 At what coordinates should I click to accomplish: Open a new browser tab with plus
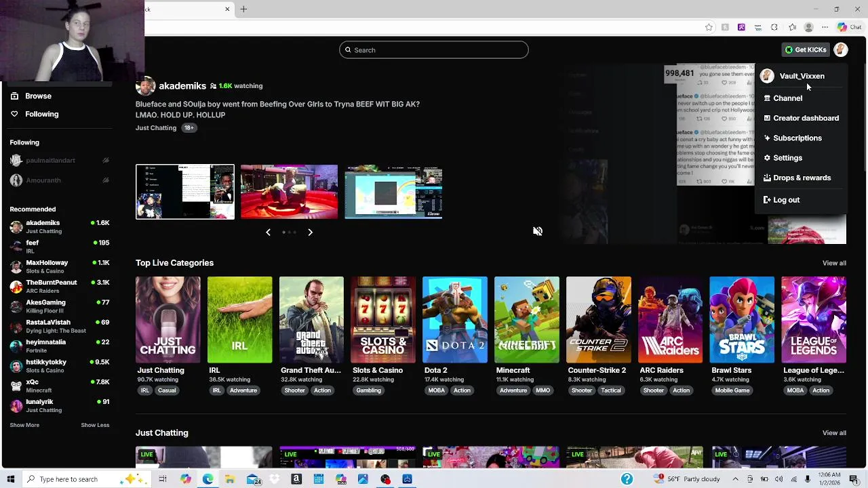coord(243,9)
